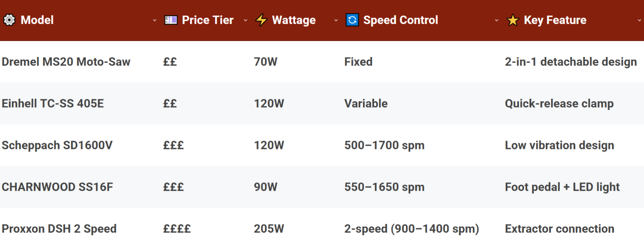Image resolution: width=644 pixels, height=249 pixels.
Task: Click the blue refresh icon near Speed Control
Action: pos(352,19)
